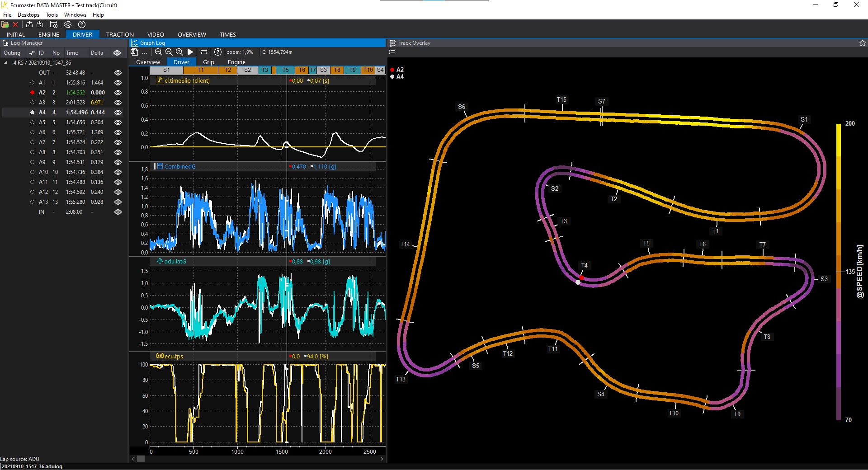This screenshot has height=470, width=868.
Task: Select the radio marker for lap A7
Action: [x=32, y=142]
